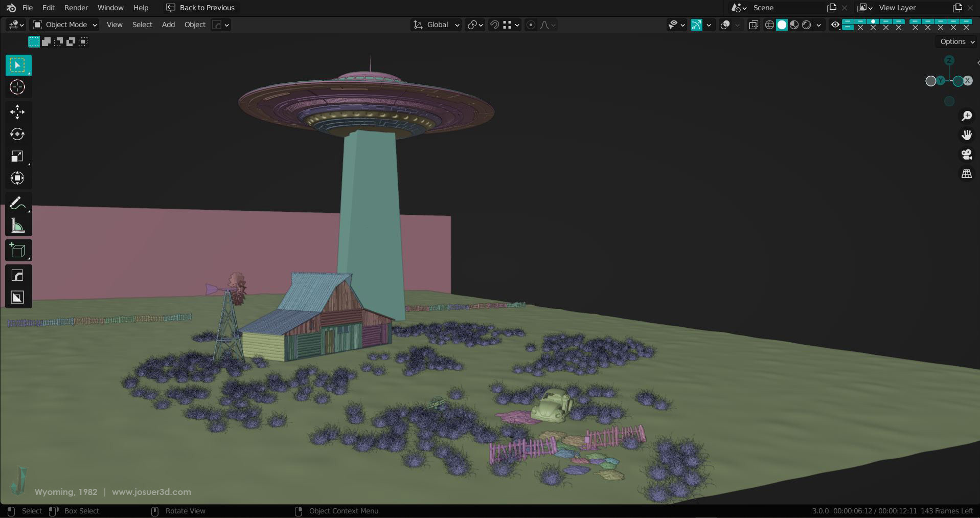This screenshot has width=980, height=518.
Task: Toggle snapping magnet icon
Action: pos(494,25)
